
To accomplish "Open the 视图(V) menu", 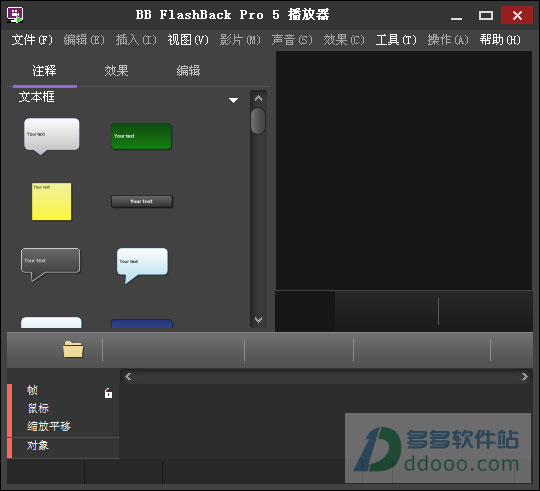I will point(188,40).
